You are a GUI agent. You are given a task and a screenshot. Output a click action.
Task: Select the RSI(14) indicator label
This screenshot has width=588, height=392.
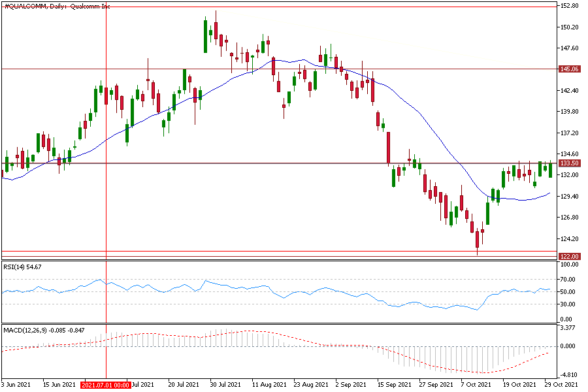pyautogui.click(x=23, y=268)
